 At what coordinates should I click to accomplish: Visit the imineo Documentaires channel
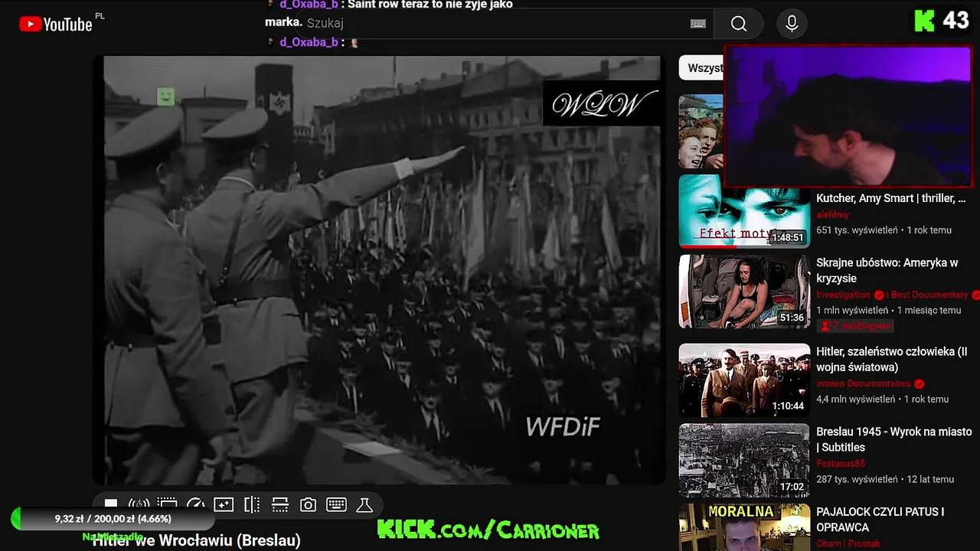tap(863, 383)
